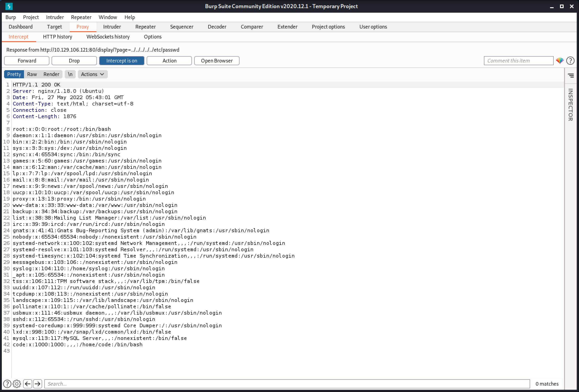Open the highlight color picker icon

click(x=560, y=60)
